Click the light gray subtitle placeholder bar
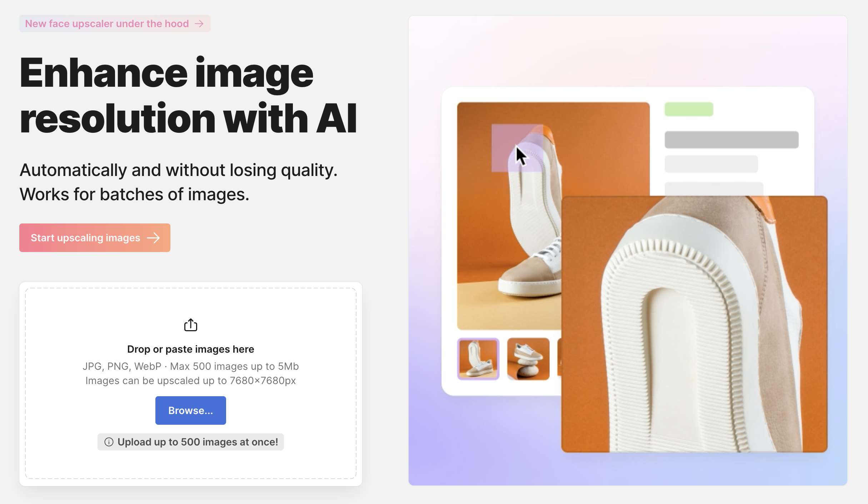This screenshot has height=504, width=868. coord(711,164)
